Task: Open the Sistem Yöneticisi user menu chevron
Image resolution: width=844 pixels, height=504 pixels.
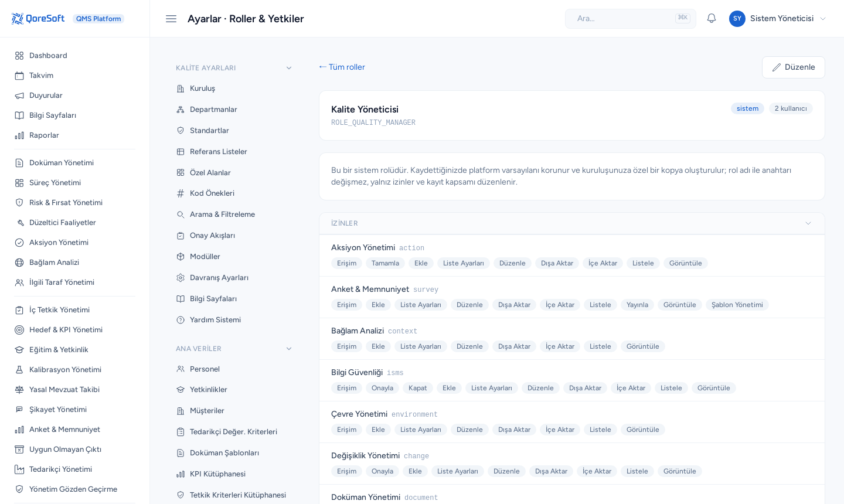Action: coord(823,19)
